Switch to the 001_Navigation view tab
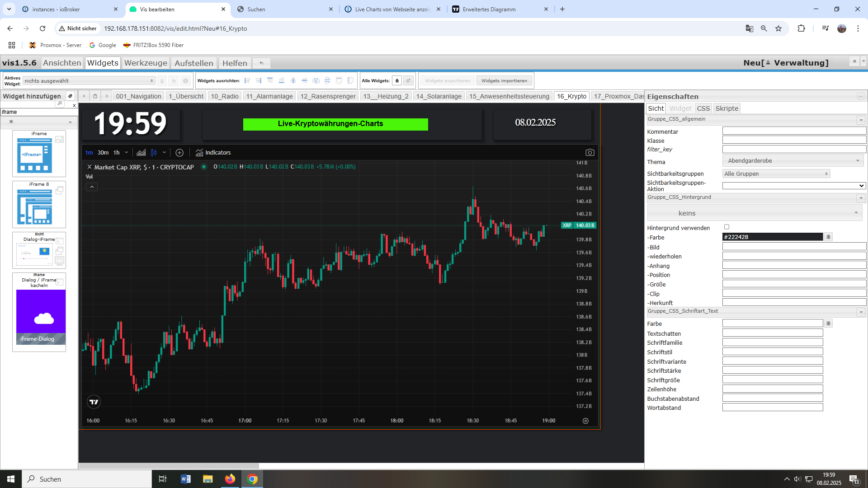This screenshot has height=488, width=868. pos(138,96)
